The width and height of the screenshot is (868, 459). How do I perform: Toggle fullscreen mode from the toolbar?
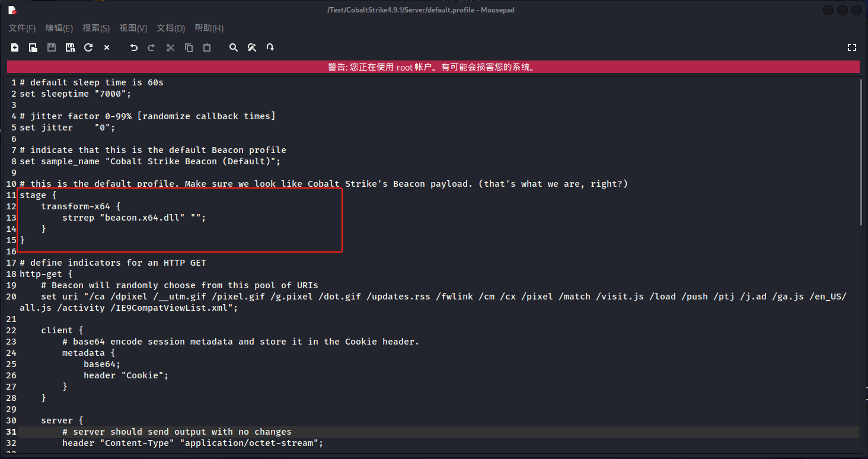coord(852,47)
